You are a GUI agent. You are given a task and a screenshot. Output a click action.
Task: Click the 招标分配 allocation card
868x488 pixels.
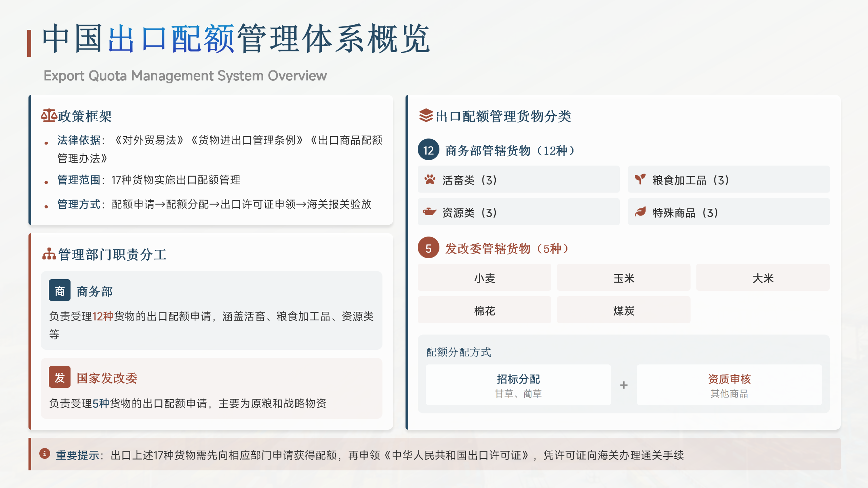click(518, 385)
